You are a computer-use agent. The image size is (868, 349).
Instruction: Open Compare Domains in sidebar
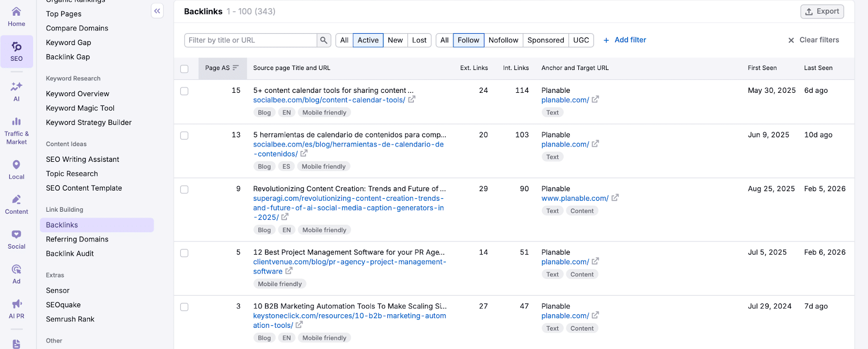pos(77,28)
